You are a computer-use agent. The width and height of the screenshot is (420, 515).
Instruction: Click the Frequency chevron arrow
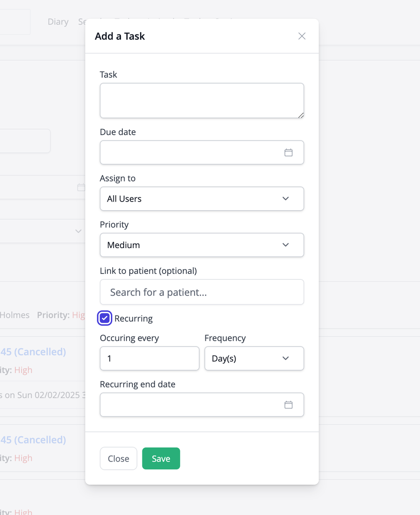(286, 358)
